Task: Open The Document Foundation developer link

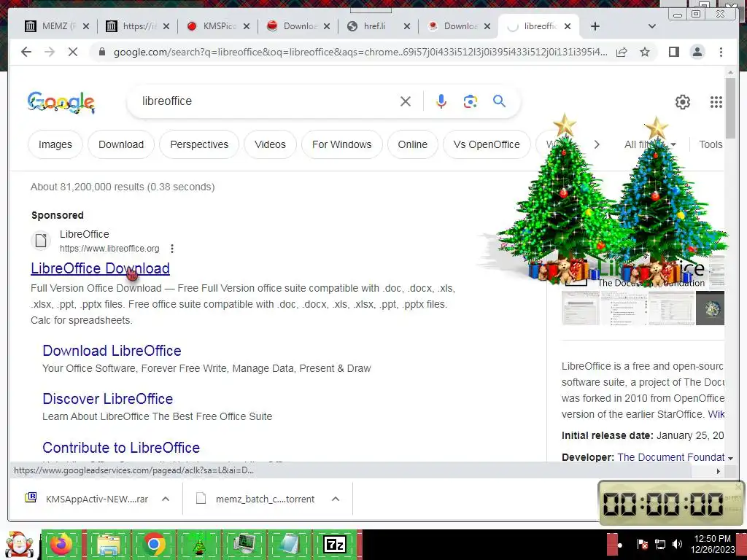Action: [x=671, y=458]
